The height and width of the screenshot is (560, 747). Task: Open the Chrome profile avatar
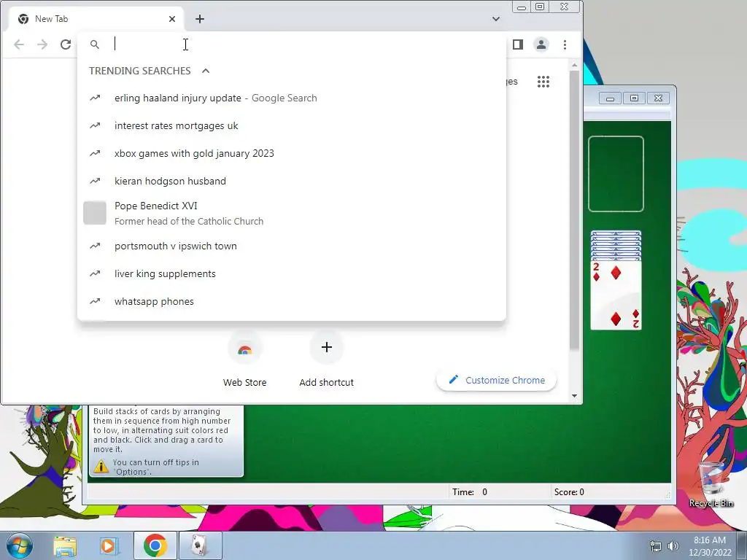541,44
